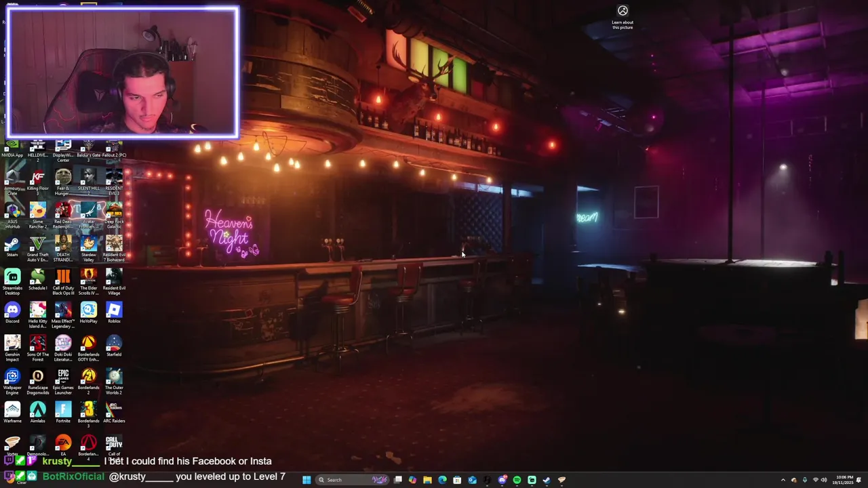The width and height of the screenshot is (868, 488).
Task: Open the Steam desktop shortcut
Action: [12, 246]
